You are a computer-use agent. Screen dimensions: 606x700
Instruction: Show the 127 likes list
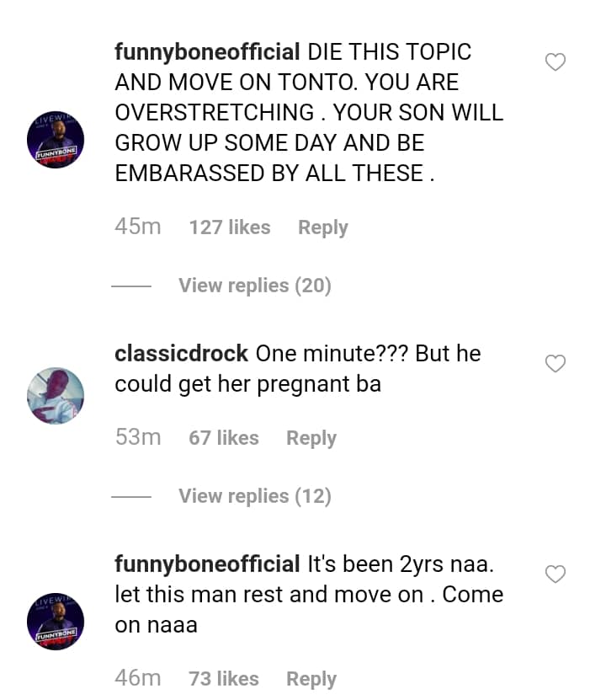pos(230,227)
